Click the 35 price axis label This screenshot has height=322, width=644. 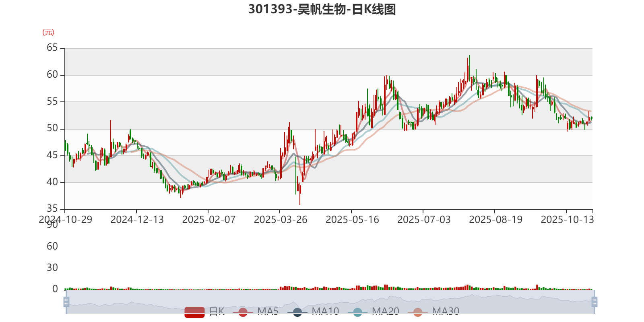click(x=52, y=208)
